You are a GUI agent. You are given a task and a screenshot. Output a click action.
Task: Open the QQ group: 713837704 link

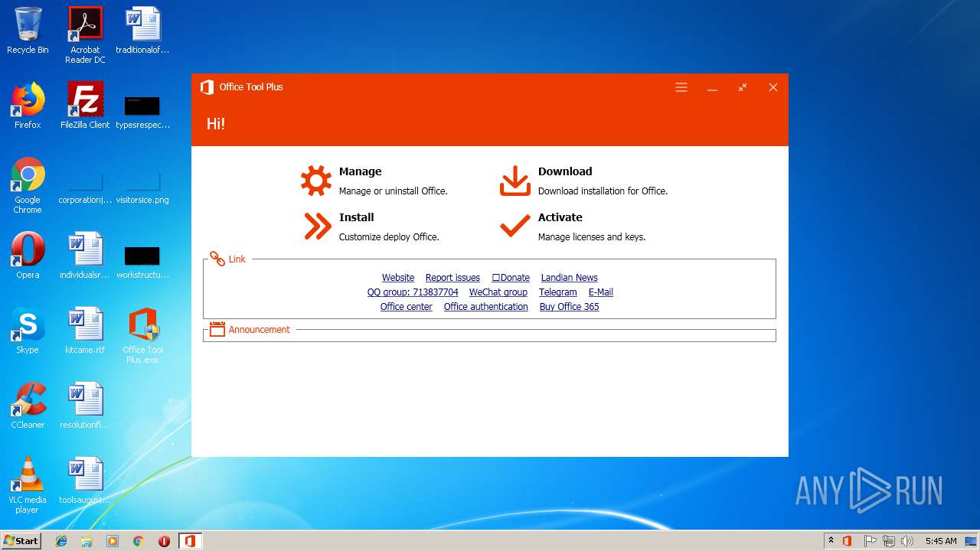click(413, 292)
